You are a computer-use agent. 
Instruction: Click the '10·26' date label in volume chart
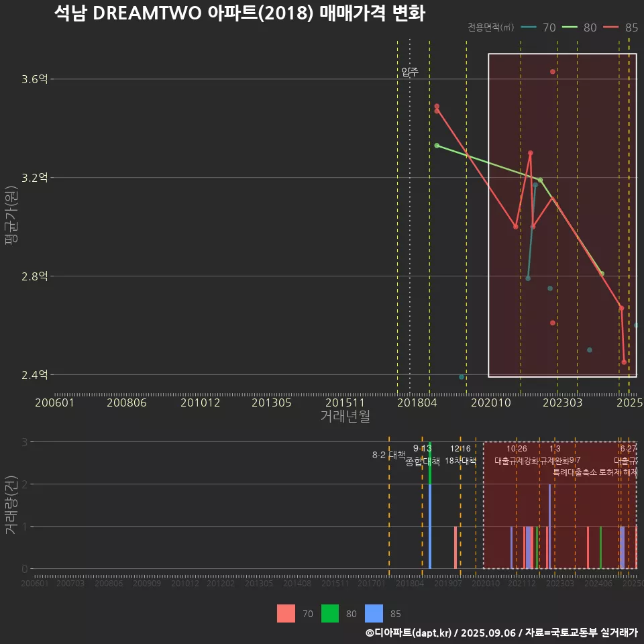(517, 449)
